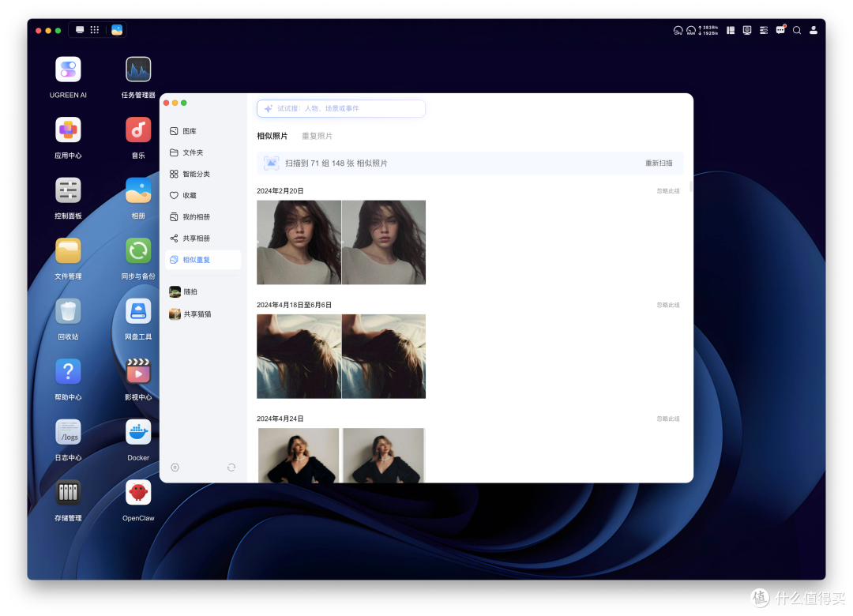This screenshot has height=616, width=853.
Task: Open the Music (音乐) app icon
Action: click(138, 130)
